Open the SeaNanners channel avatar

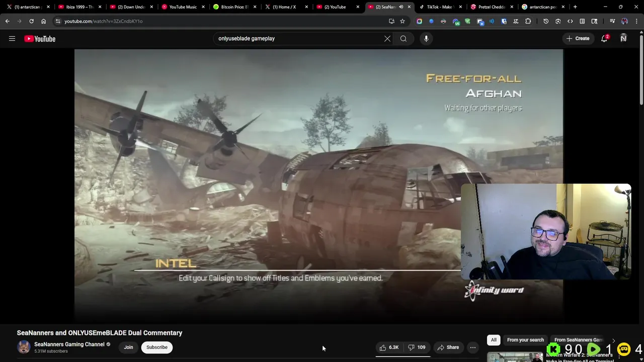click(x=24, y=347)
